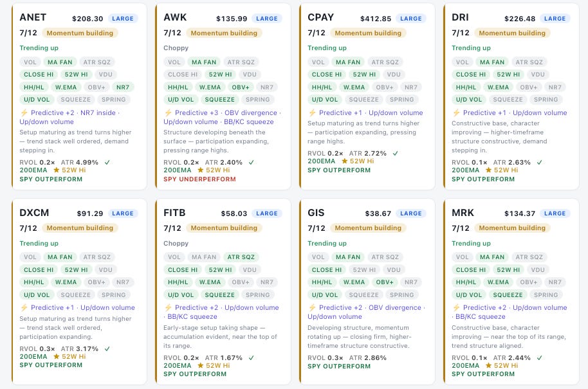Open the DXCM ticker title

(34, 213)
